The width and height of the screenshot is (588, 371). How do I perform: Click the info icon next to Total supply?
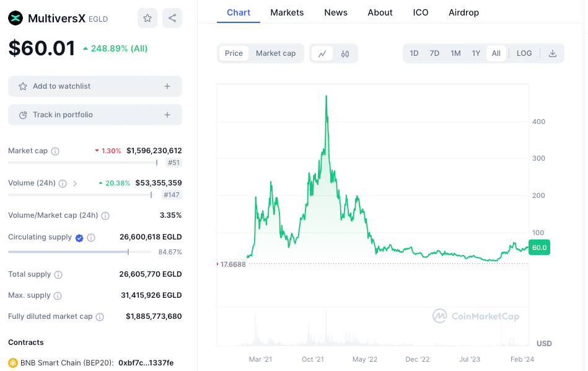click(58, 274)
